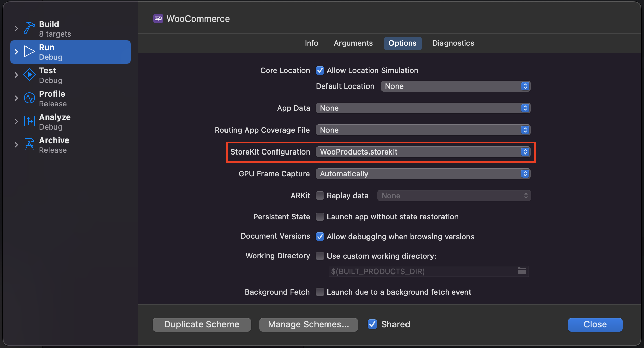Viewport: 644px width, 348px height.
Task: Click the Run play triangle icon
Action: tap(29, 52)
